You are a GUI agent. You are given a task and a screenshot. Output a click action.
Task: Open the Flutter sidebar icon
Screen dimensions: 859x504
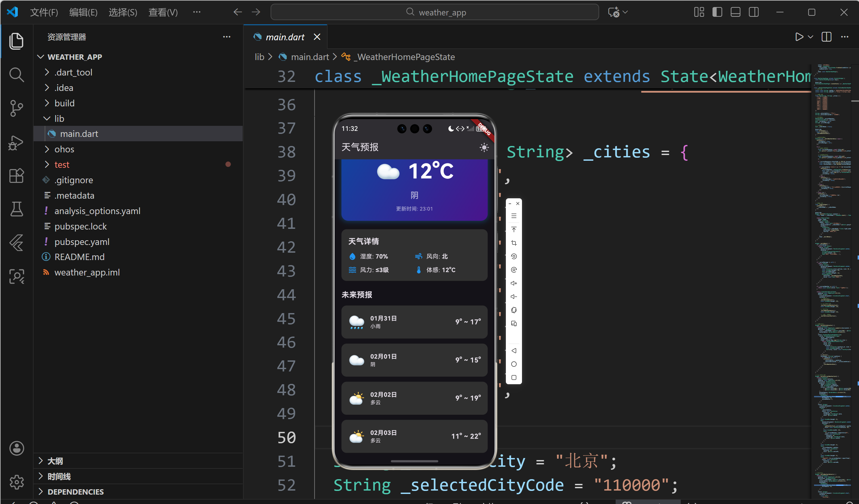click(x=16, y=243)
